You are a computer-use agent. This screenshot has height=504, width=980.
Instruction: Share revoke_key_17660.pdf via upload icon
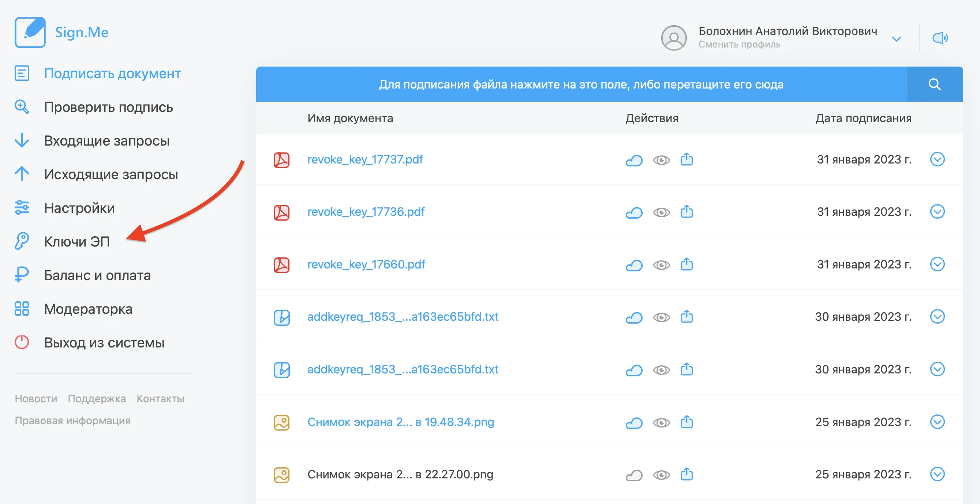(x=686, y=264)
